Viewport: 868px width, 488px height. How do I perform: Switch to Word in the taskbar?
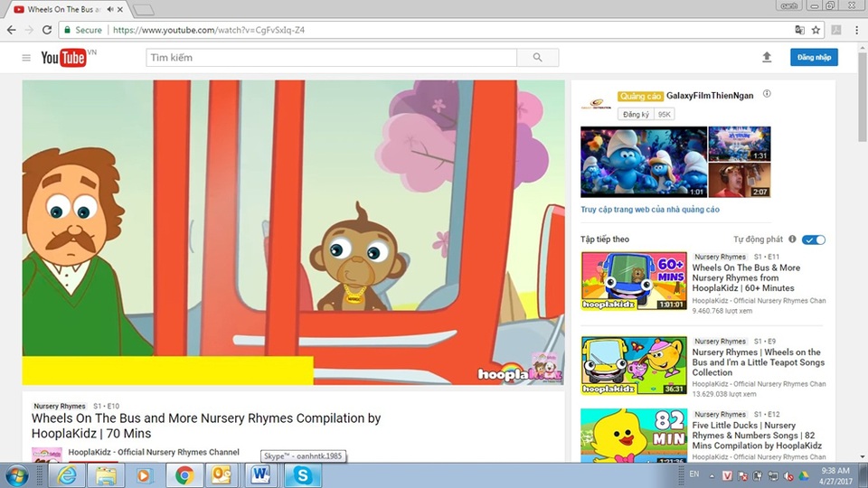point(261,475)
